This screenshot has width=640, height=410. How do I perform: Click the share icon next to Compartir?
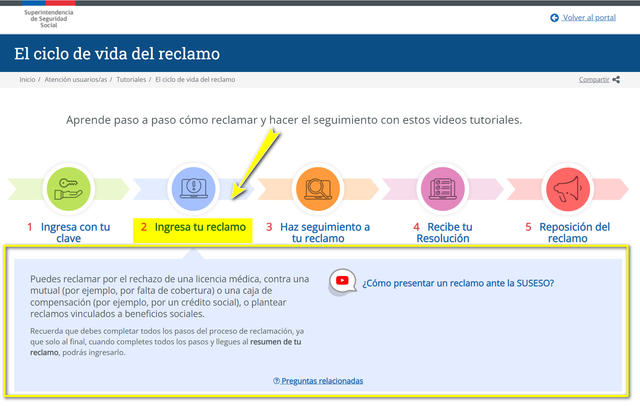[616, 79]
